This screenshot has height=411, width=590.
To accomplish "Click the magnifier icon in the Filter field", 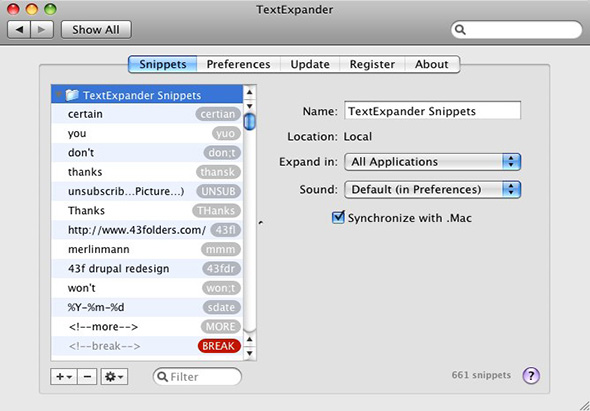I will click(x=163, y=377).
